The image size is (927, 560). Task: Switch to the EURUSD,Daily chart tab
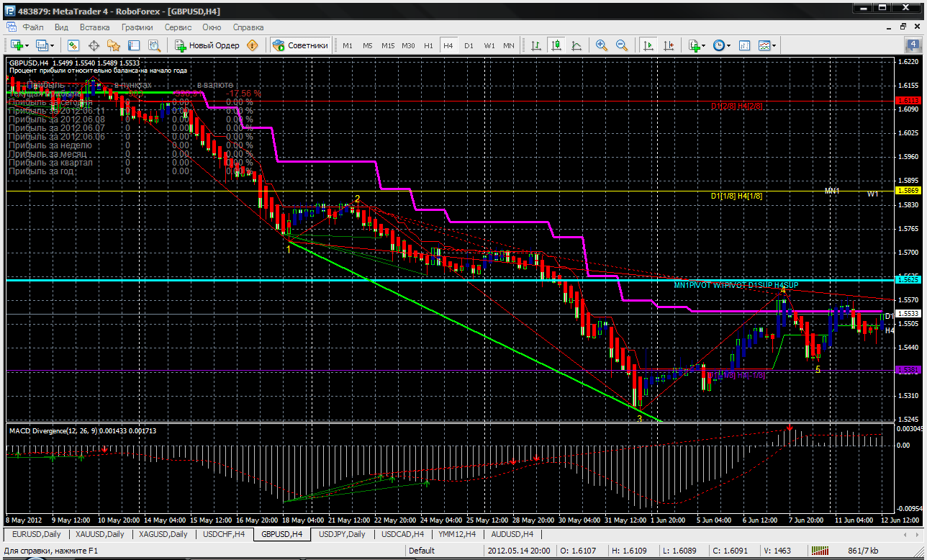(37, 534)
